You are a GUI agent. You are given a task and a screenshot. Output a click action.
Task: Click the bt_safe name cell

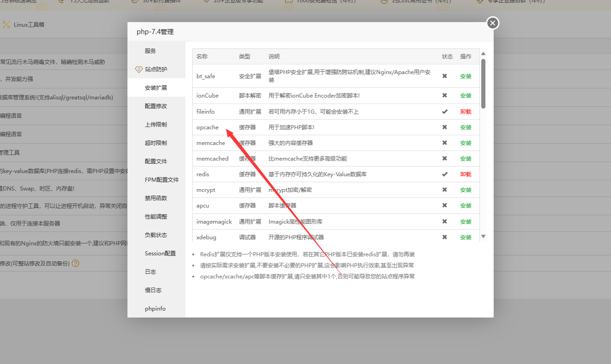pyautogui.click(x=206, y=76)
